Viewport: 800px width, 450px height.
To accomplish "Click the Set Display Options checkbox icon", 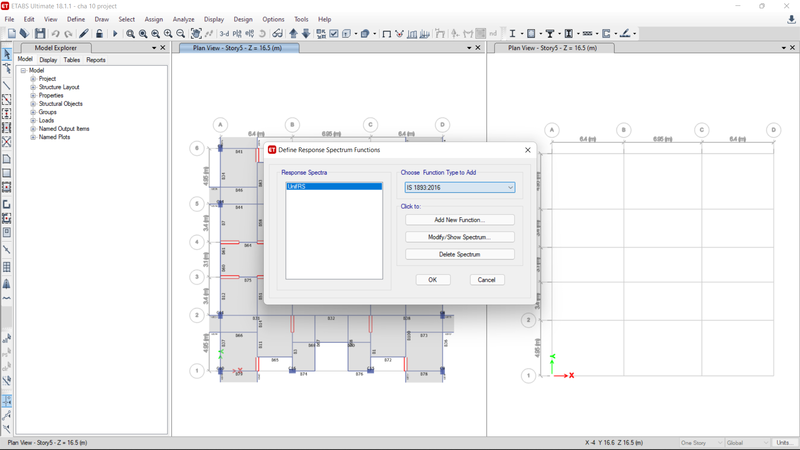I will pos(334,34).
